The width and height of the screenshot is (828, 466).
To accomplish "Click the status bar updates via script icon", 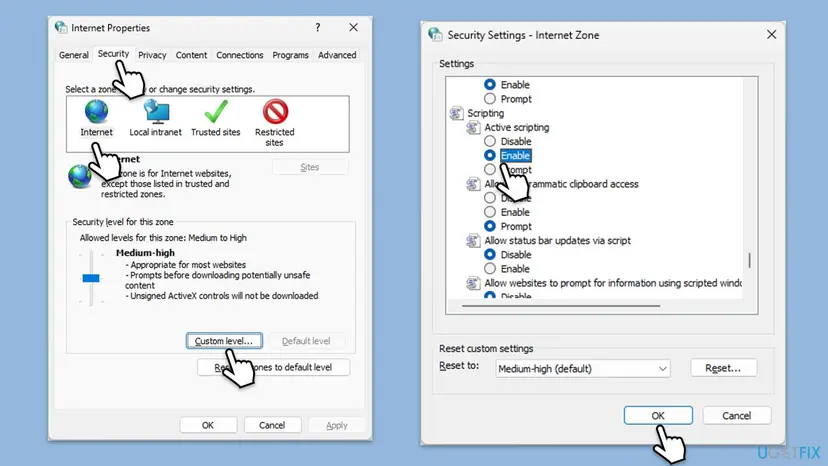I will 473,240.
